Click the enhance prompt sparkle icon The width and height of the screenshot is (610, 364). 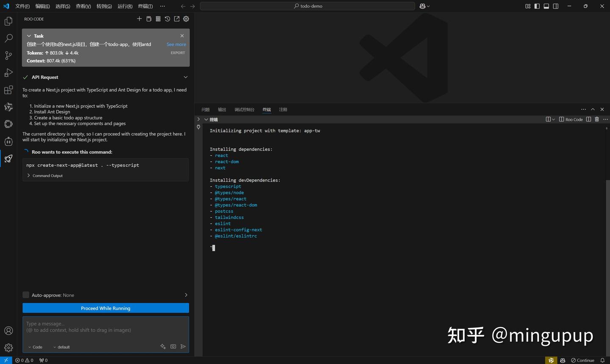click(x=163, y=346)
